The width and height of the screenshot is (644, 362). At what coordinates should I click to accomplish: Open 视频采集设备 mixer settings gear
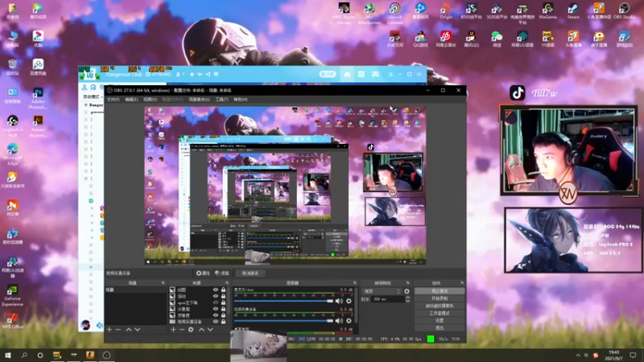pos(349,320)
